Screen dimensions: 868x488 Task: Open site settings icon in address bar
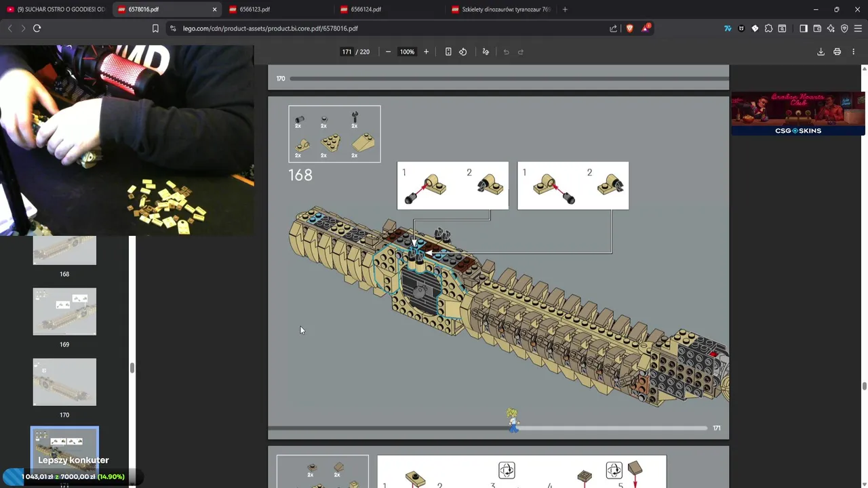click(x=173, y=28)
